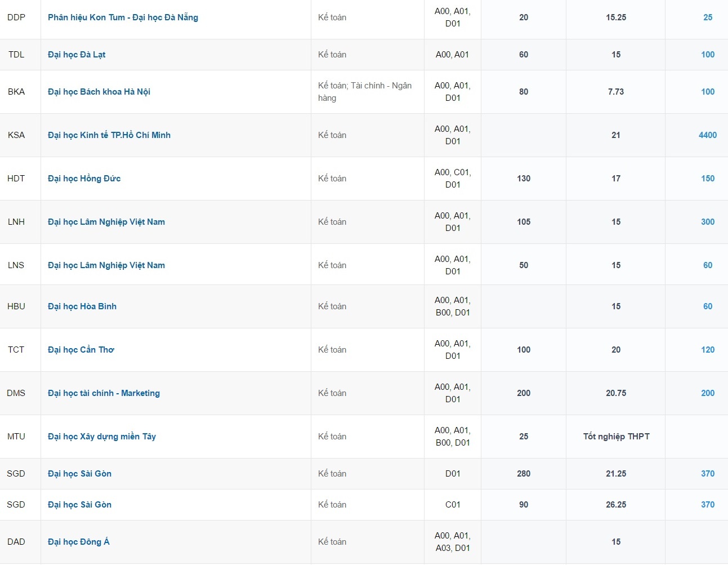728x565 pixels.
Task: Open the blue 300 link in LNH row
Action: point(708,222)
